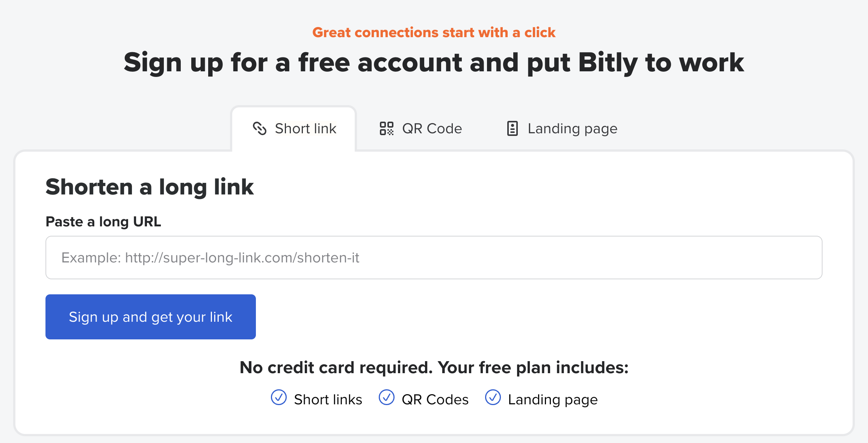Screen dimensions: 868x443
Task: Click the checkmark icon next to Landing page
Action: [493, 398]
